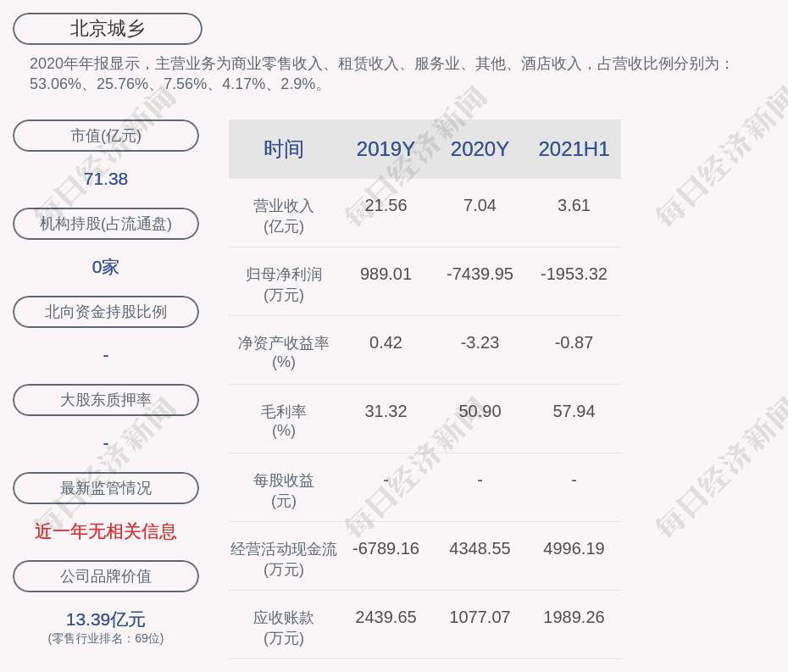Image resolution: width=788 pixels, height=672 pixels.
Task: Open the 公司品牌价值 label
Action: (106, 576)
